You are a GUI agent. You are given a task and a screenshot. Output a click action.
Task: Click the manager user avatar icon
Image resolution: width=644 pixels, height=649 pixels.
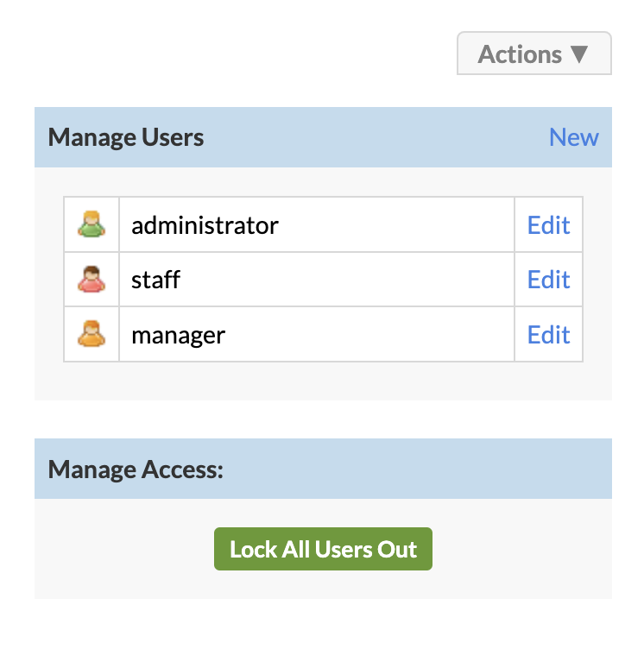click(x=92, y=334)
